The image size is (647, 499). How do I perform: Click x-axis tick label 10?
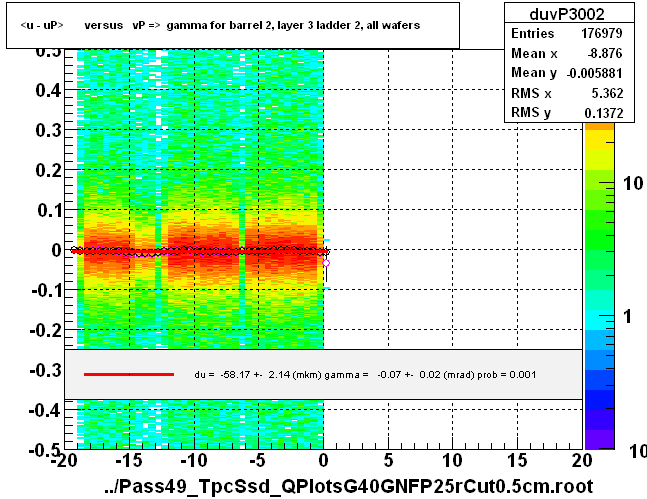[x=453, y=460]
